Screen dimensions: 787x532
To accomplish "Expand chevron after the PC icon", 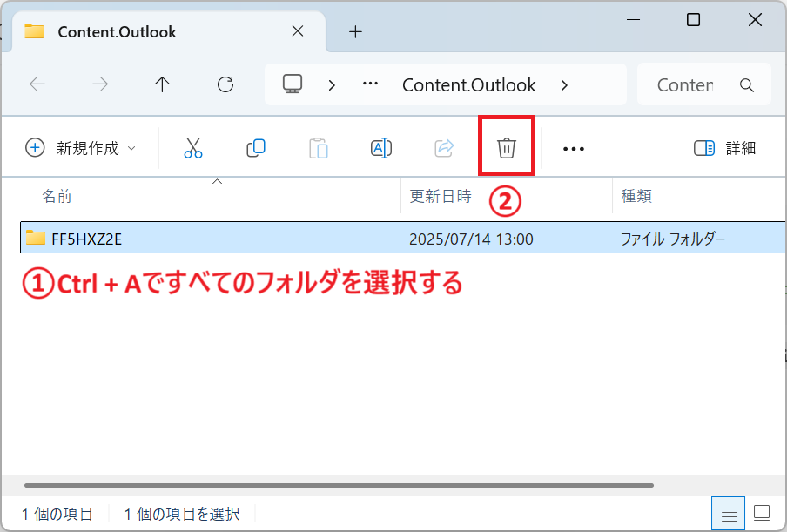I will pyautogui.click(x=332, y=85).
